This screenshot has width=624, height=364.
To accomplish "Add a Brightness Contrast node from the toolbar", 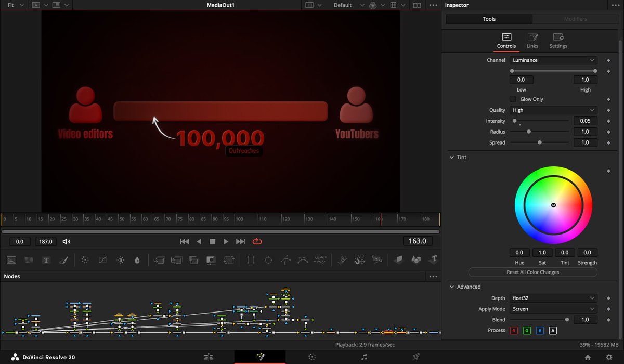I will click(x=120, y=259).
